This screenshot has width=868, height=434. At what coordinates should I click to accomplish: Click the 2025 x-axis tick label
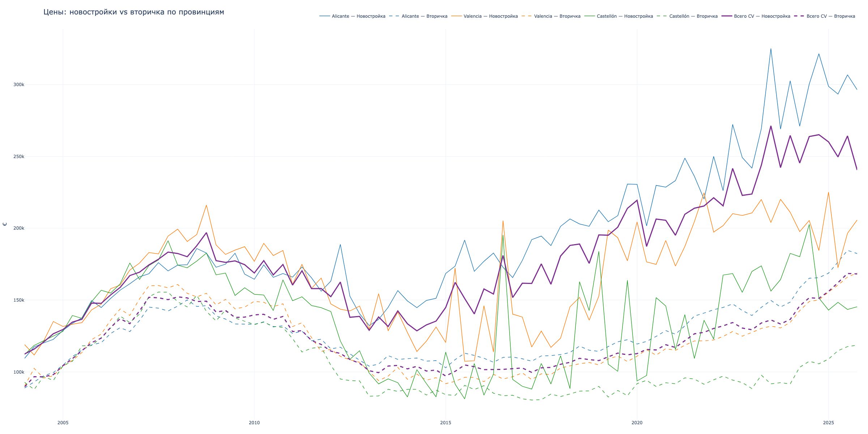pos(828,423)
